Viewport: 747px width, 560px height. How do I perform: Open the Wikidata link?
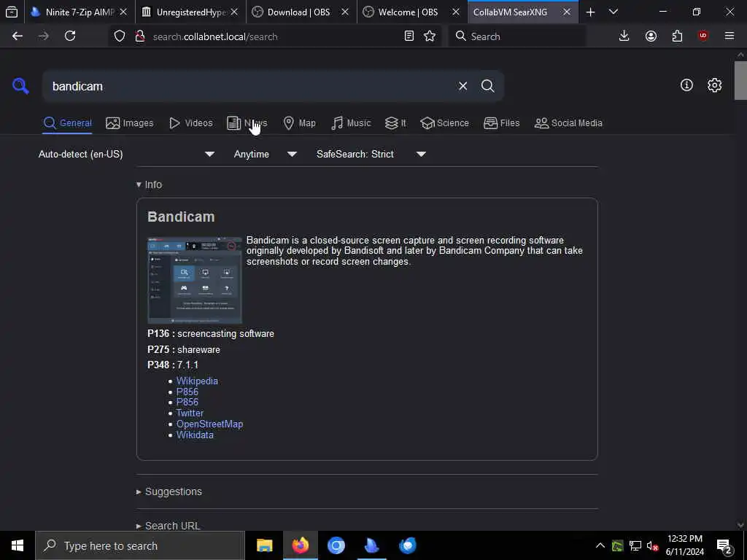tap(195, 435)
